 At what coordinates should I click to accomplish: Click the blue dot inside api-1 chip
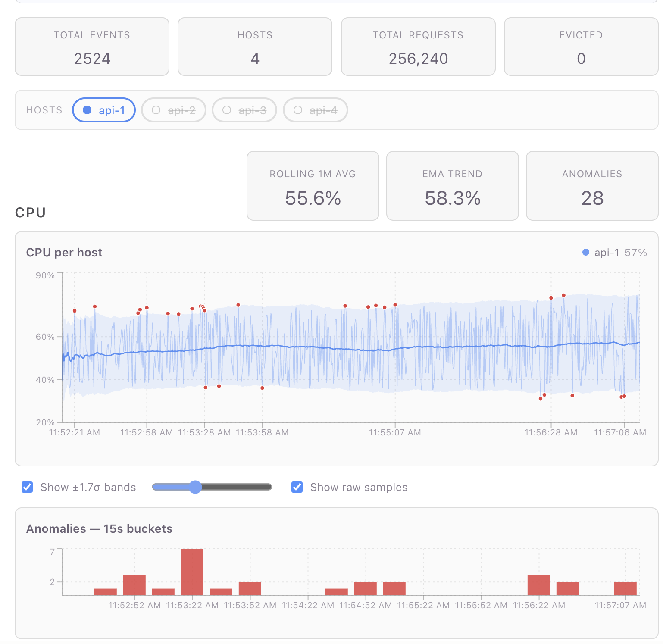point(88,110)
